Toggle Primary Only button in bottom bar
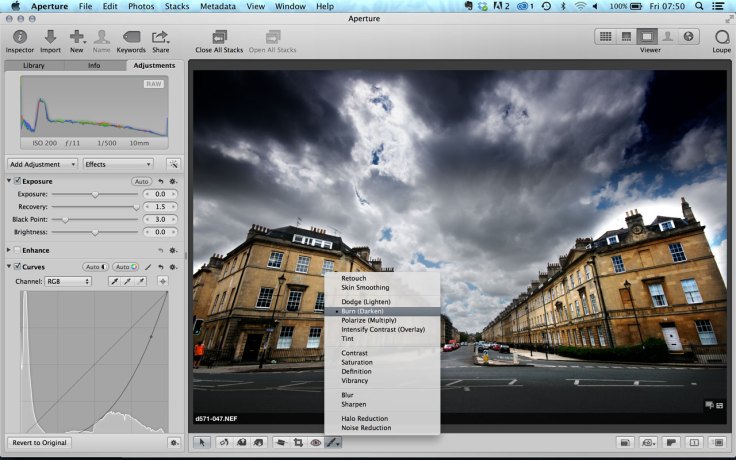The height and width of the screenshot is (460, 736). (694, 442)
